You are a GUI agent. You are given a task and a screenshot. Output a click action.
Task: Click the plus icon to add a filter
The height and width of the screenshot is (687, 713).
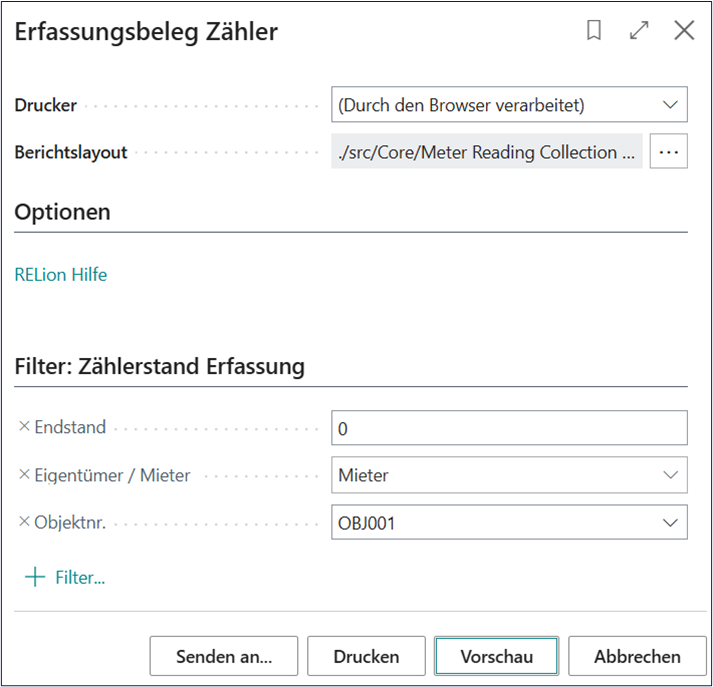[x=35, y=577]
